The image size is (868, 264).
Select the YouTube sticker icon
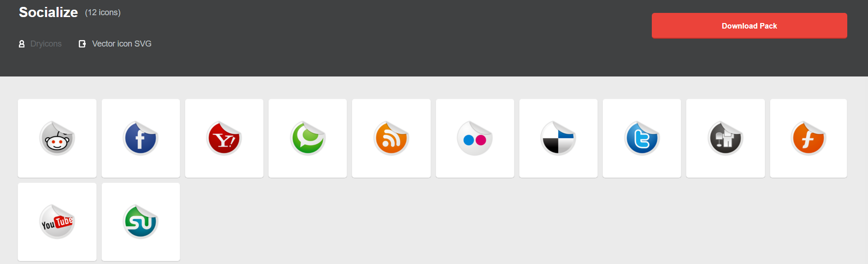pyautogui.click(x=57, y=222)
